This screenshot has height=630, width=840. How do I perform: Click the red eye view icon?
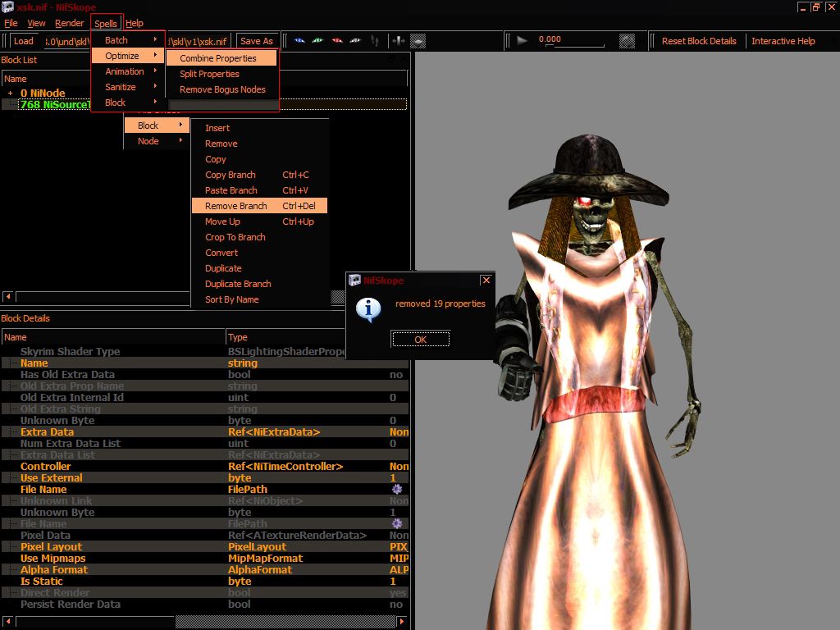click(x=337, y=41)
